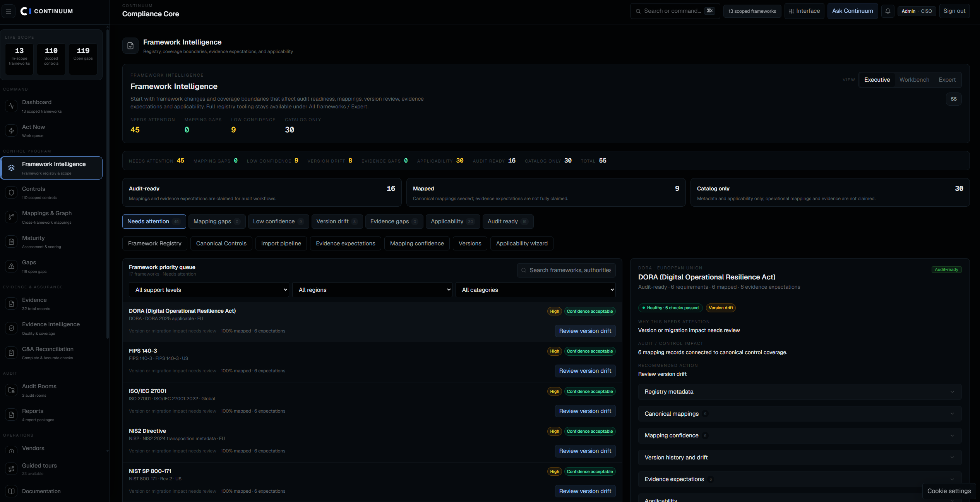
Task: Click the Gaps warning triangle icon
Action: (x=12, y=266)
